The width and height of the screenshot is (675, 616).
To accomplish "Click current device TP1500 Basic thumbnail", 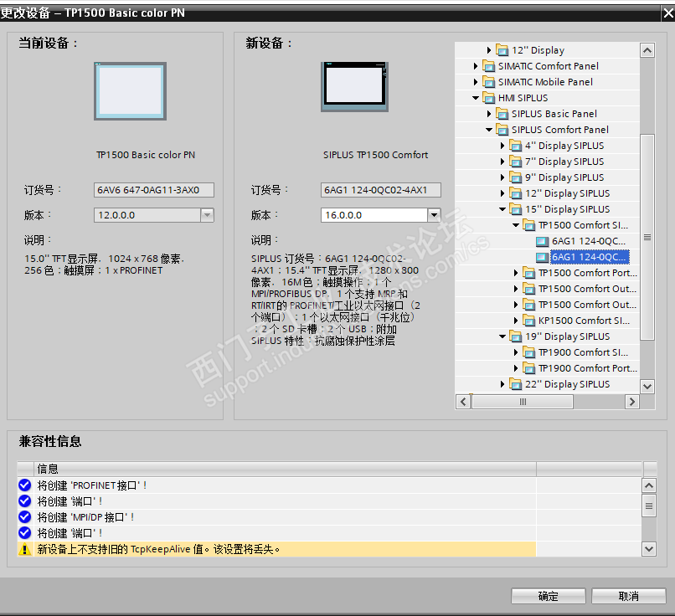I will tap(131, 91).
